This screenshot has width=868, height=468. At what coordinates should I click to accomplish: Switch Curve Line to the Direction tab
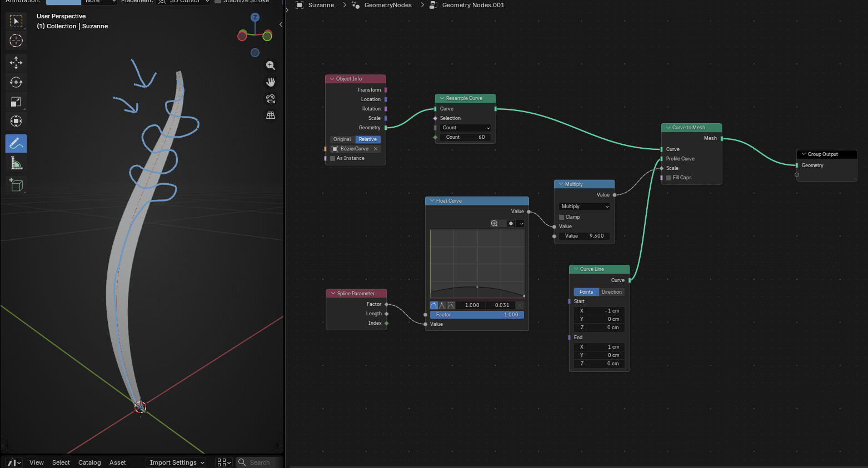click(611, 292)
